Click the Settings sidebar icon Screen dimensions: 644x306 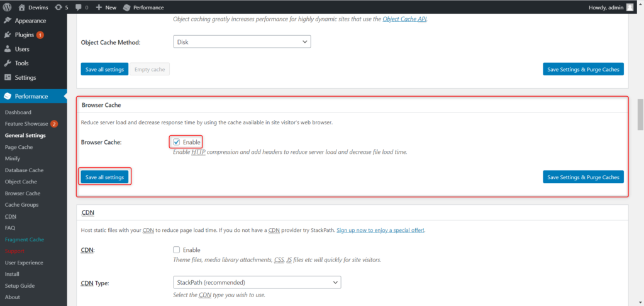(8, 77)
